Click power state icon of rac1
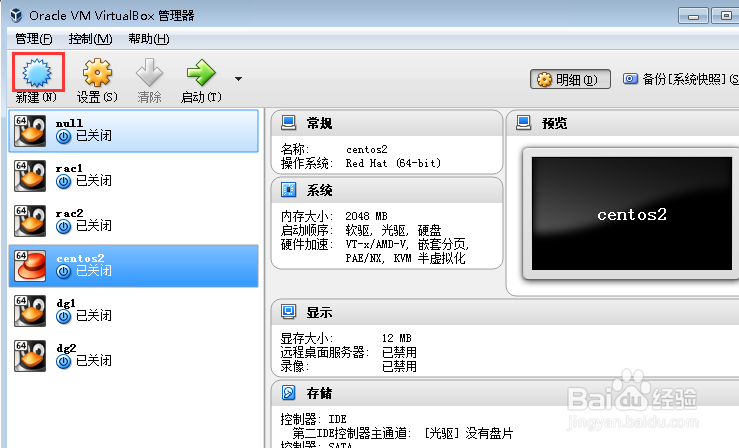739x448 pixels. (x=63, y=181)
